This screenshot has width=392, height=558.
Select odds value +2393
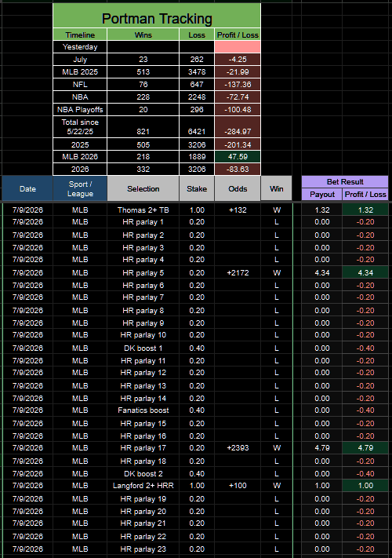[x=238, y=447]
